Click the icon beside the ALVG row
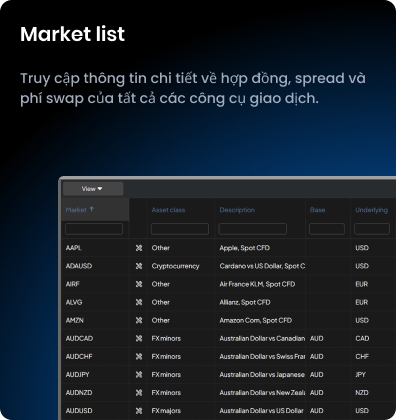 click(139, 302)
